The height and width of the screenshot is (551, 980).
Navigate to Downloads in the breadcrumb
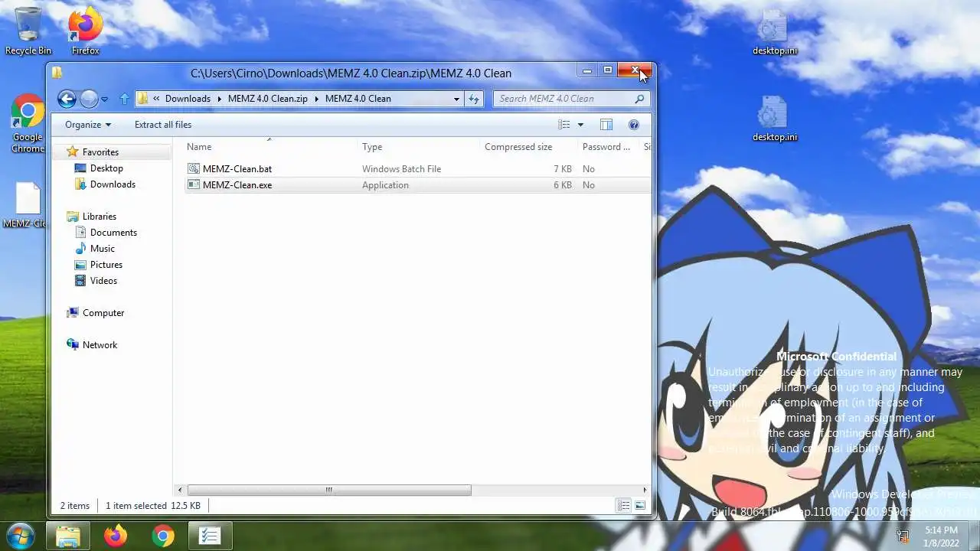point(188,99)
